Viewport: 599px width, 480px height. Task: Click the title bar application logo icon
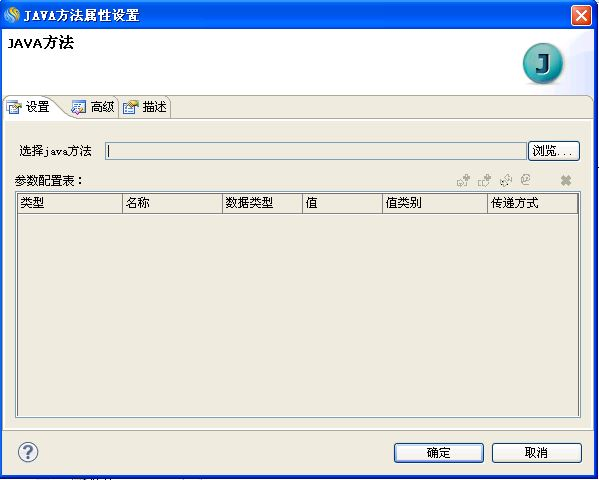point(11,15)
